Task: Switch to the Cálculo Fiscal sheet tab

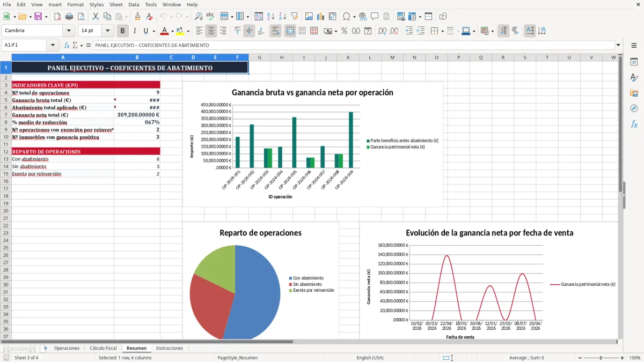Action: coord(103,349)
